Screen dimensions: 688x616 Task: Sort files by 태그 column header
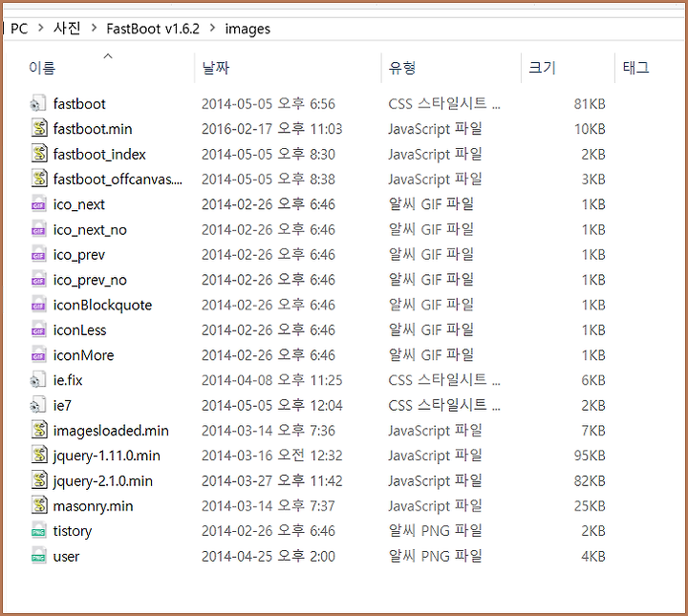(635, 68)
